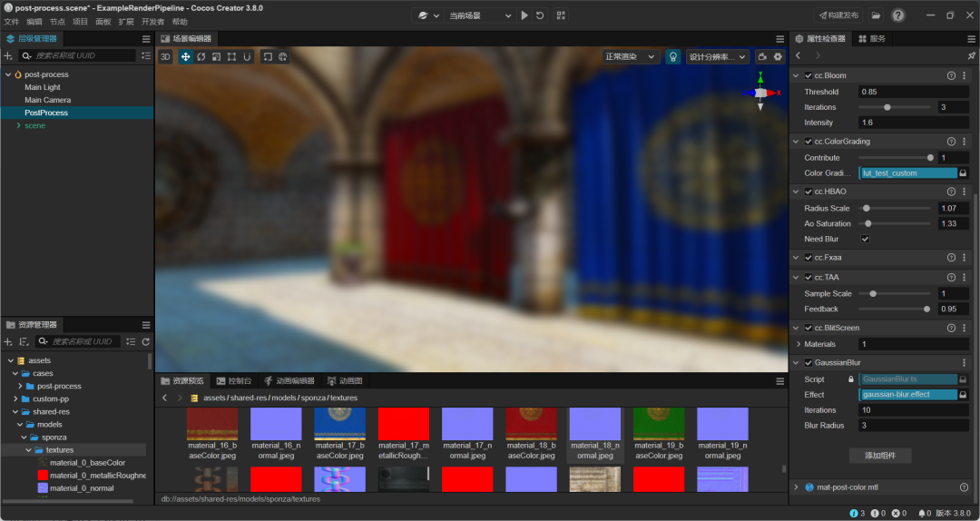Switch to the 动画编辑器 tab
Image resolution: width=980 pixels, height=521 pixels.
point(289,381)
